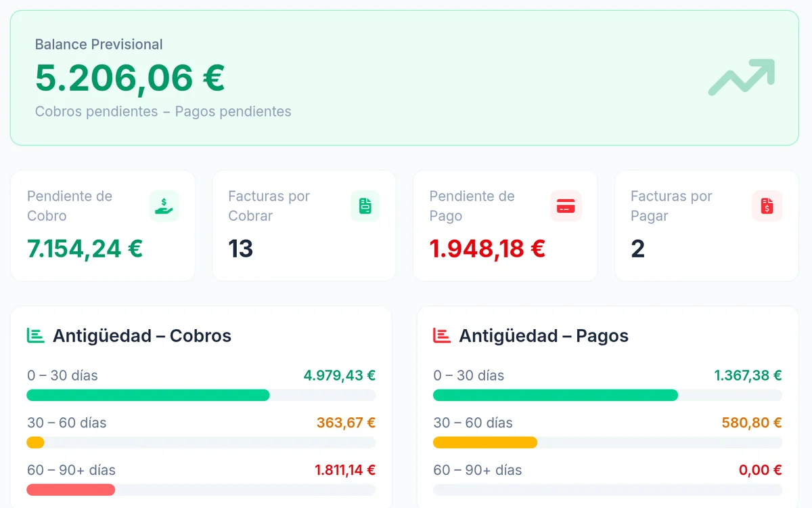812x508 pixels.
Task: Click the hand-with-coin Pendiente de Cobro icon
Action: 164,206
